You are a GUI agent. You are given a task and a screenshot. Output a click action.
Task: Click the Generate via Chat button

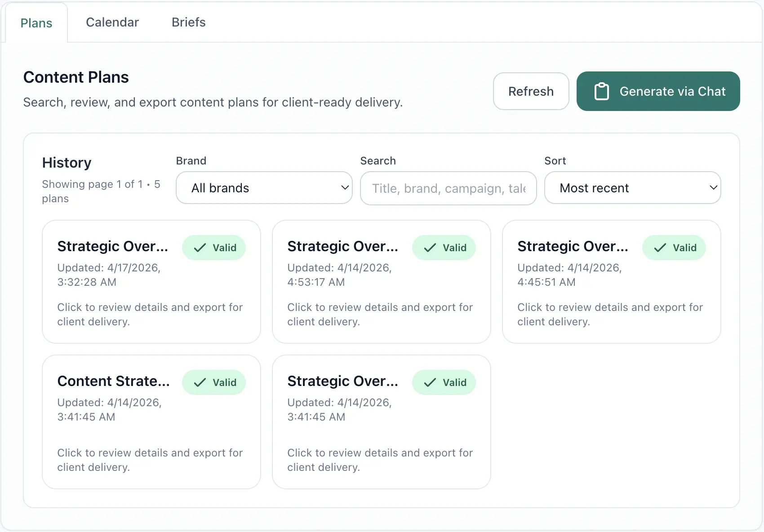click(x=658, y=91)
